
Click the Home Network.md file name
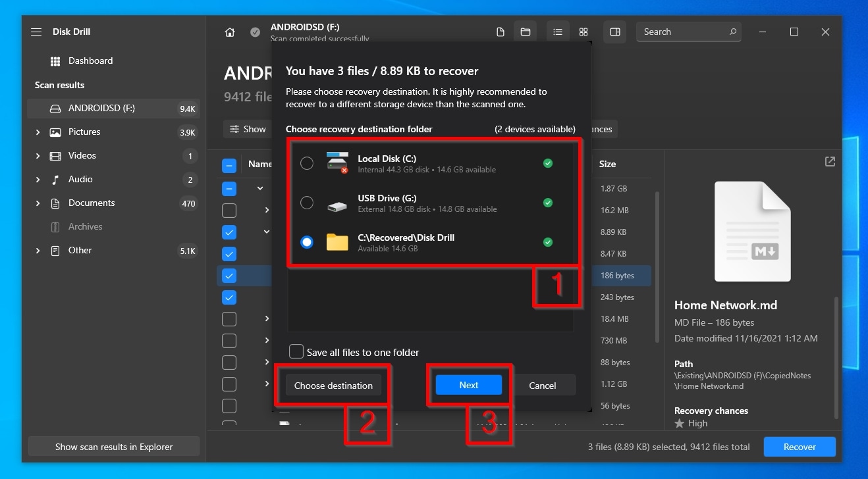click(x=726, y=305)
